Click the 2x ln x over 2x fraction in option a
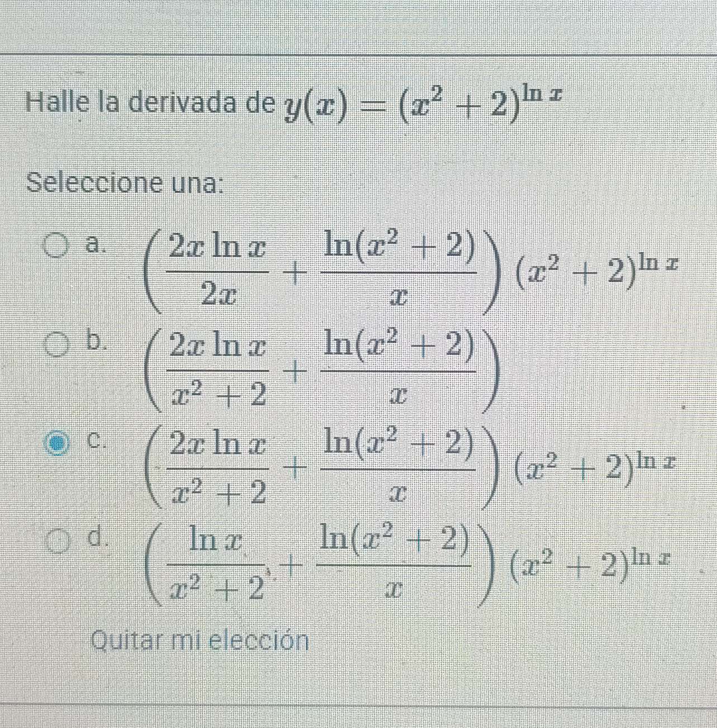 (218, 268)
